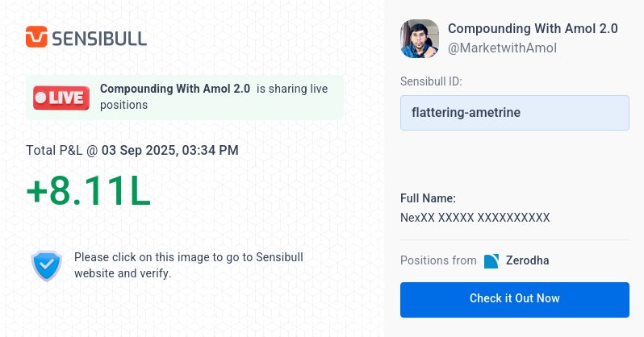The height and width of the screenshot is (337, 644).
Task: Click the +8.11L total P&L figure
Action: point(88,191)
